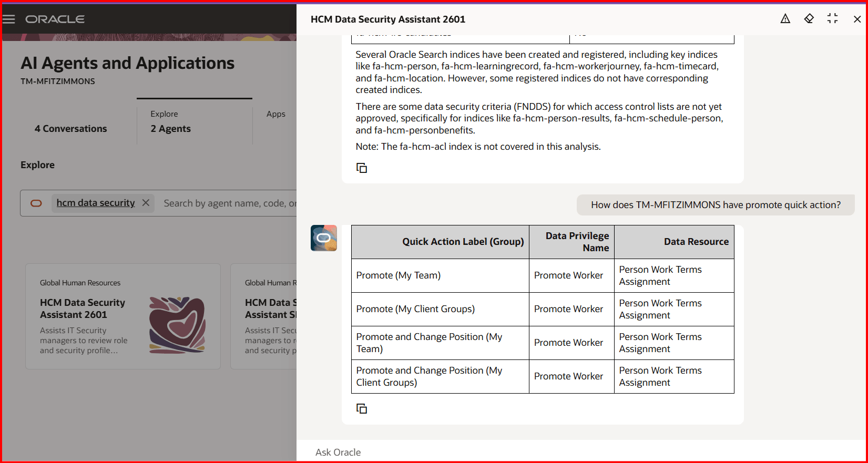Image resolution: width=868 pixels, height=463 pixels.
Task: Open the second HCM Data Security Assistant card
Action: point(263,316)
